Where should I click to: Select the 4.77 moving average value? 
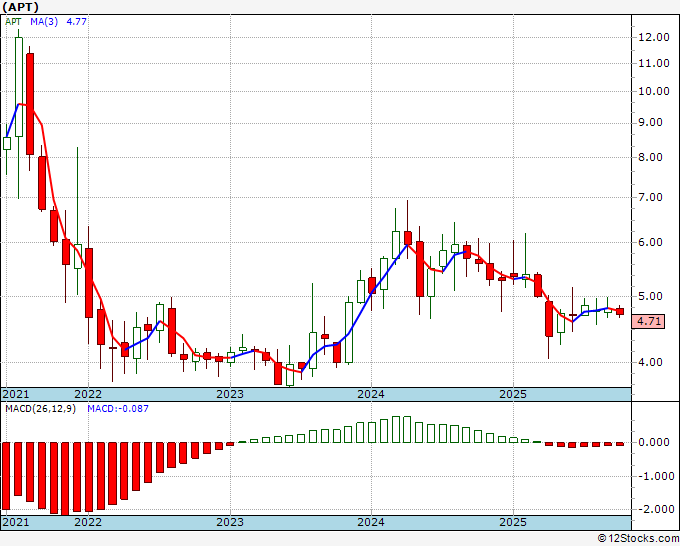pos(76,21)
